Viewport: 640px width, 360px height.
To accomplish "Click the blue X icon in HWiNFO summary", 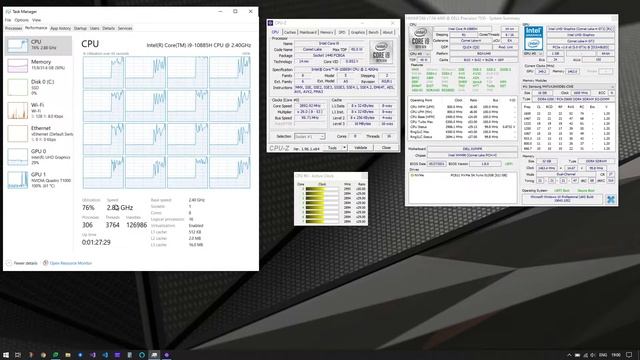I will coord(611,200).
